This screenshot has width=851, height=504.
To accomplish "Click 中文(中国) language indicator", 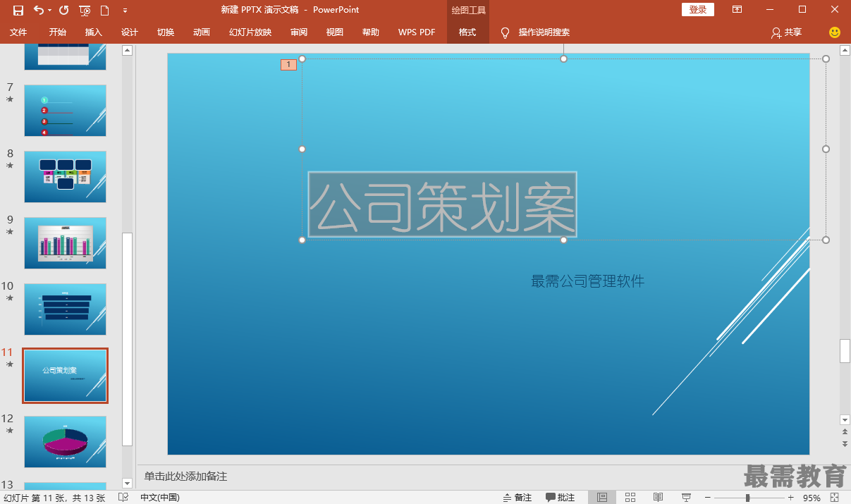I will 160,498.
